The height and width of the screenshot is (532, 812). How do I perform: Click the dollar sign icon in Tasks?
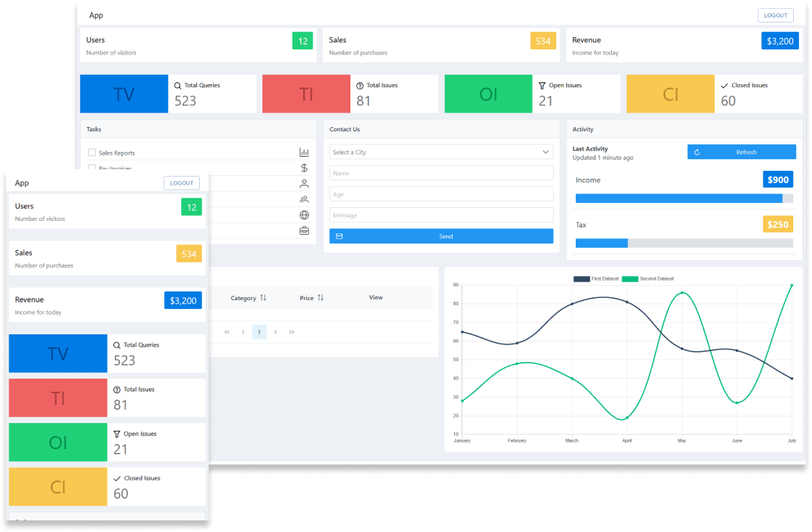pos(304,168)
